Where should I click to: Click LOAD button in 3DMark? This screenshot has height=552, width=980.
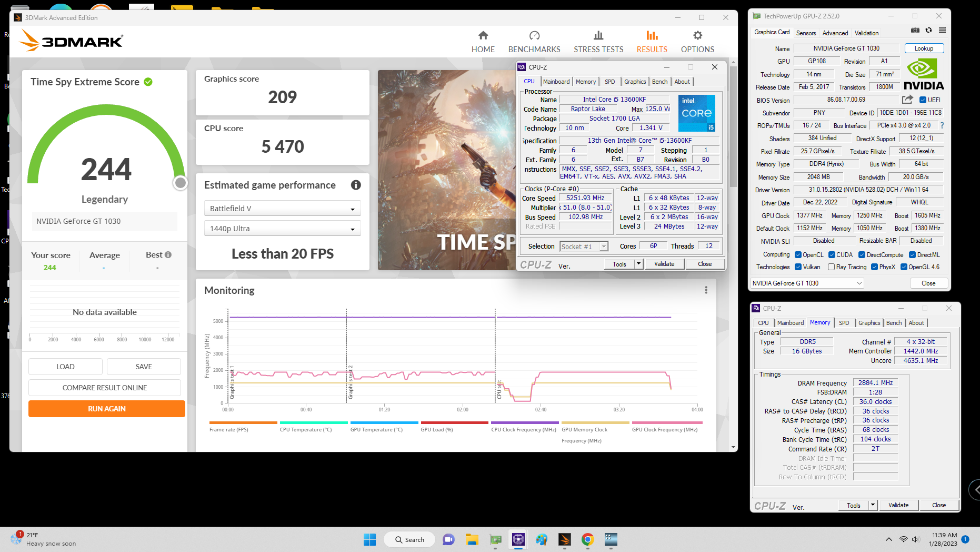(65, 367)
